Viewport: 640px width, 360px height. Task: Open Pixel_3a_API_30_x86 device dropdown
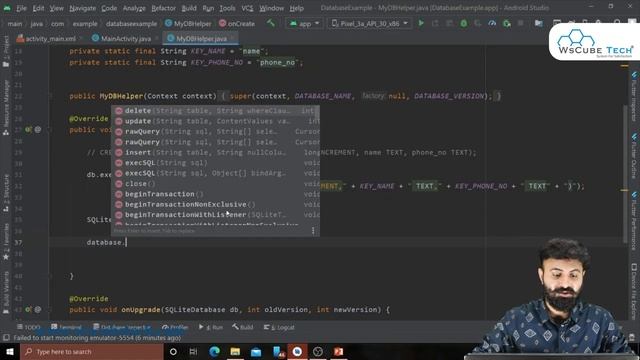coord(370,24)
